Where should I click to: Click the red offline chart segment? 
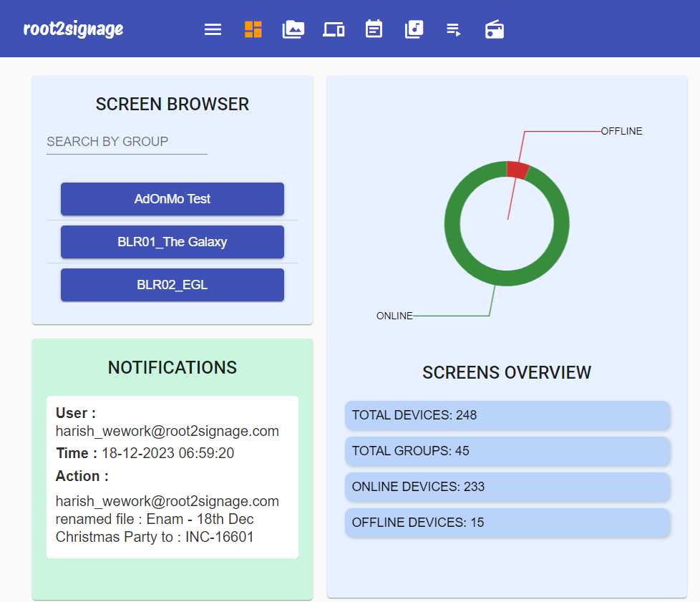(x=517, y=170)
